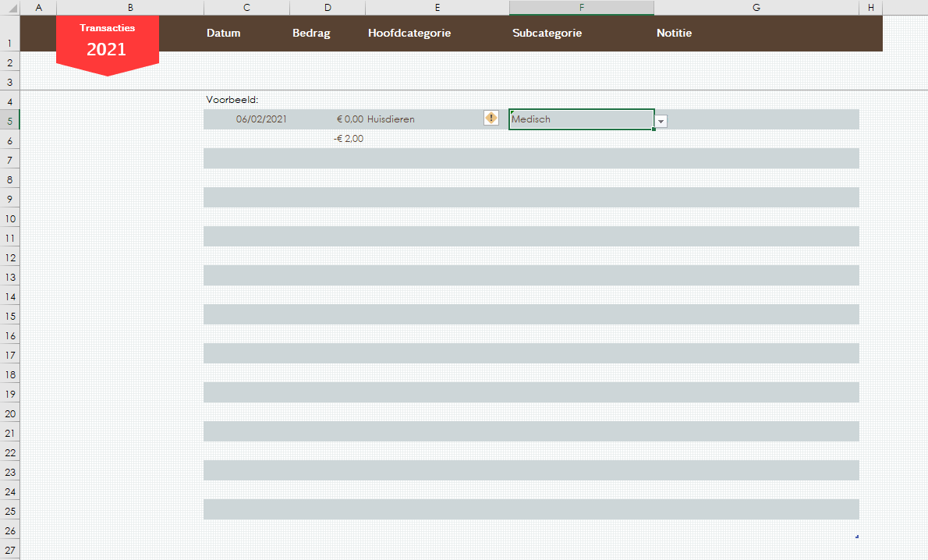The width and height of the screenshot is (928, 560).
Task: Select row 1 header
Action: pos(10,34)
